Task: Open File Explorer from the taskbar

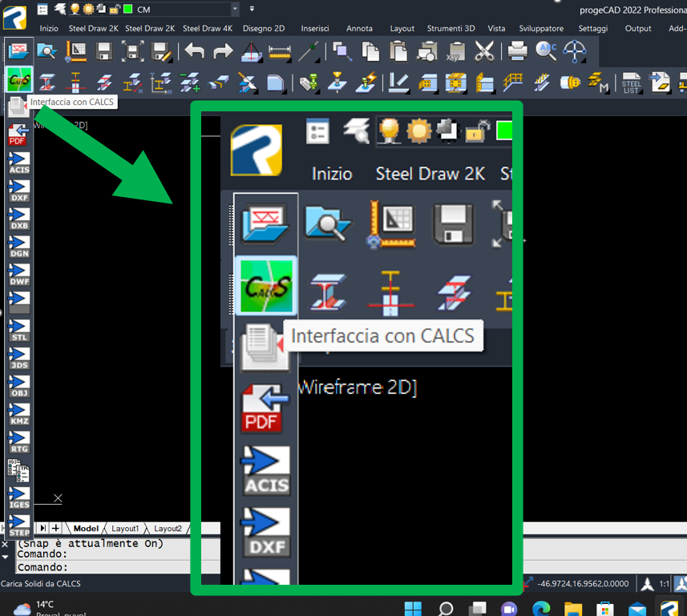Action: coord(573,609)
